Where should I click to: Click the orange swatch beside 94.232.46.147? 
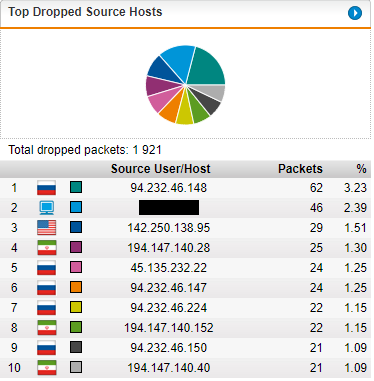pyautogui.click(x=76, y=287)
